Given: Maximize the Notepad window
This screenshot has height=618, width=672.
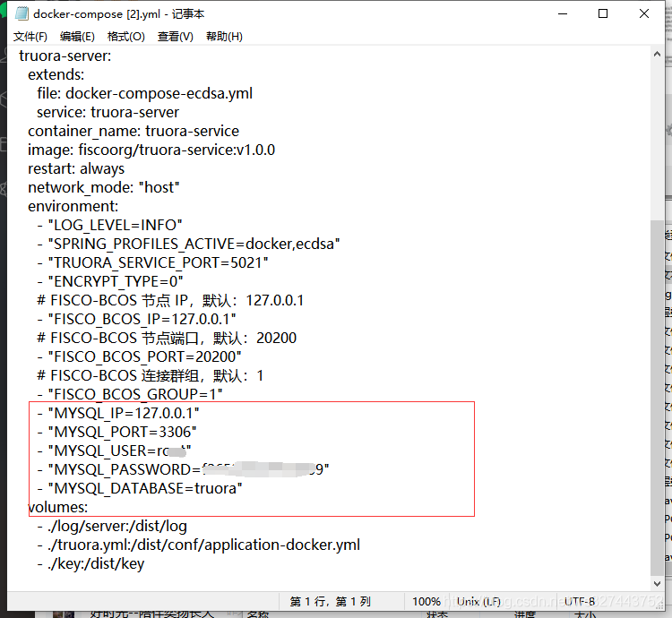Looking at the screenshot, I should (x=603, y=13).
